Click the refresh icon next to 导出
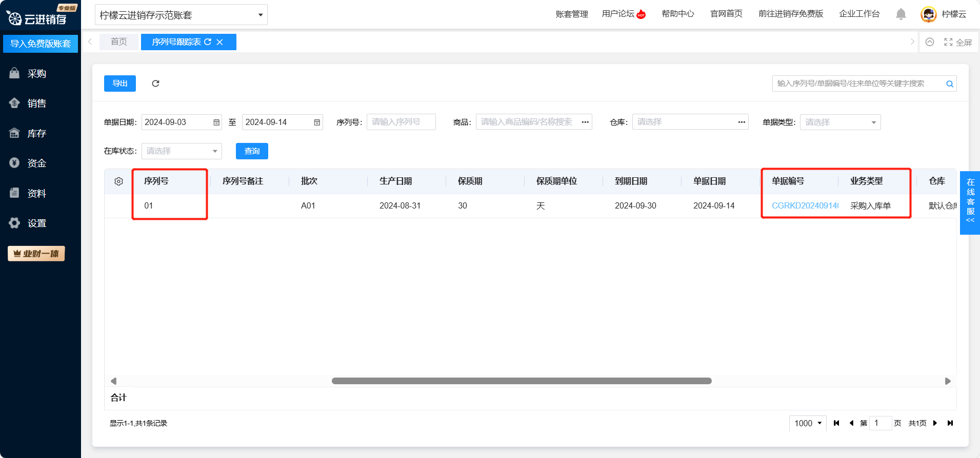The height and width of the screenshot is (458, 980). tap(155, 84)
